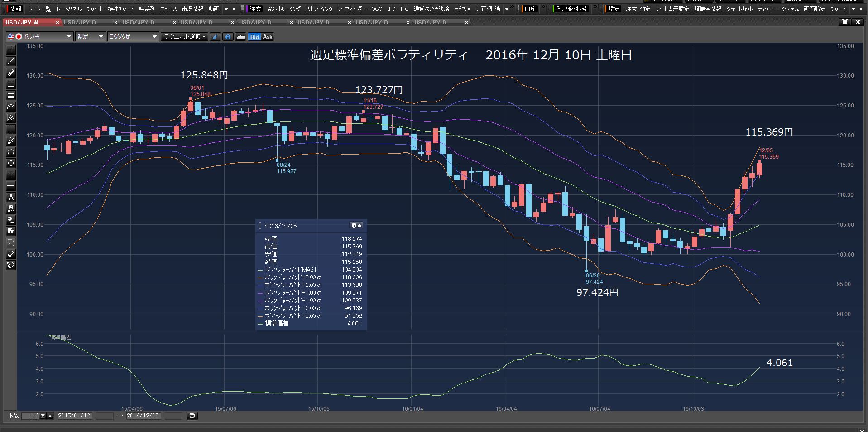Click the 口座 toolbar label
868x432 pixels.
[x=530, y=9]
